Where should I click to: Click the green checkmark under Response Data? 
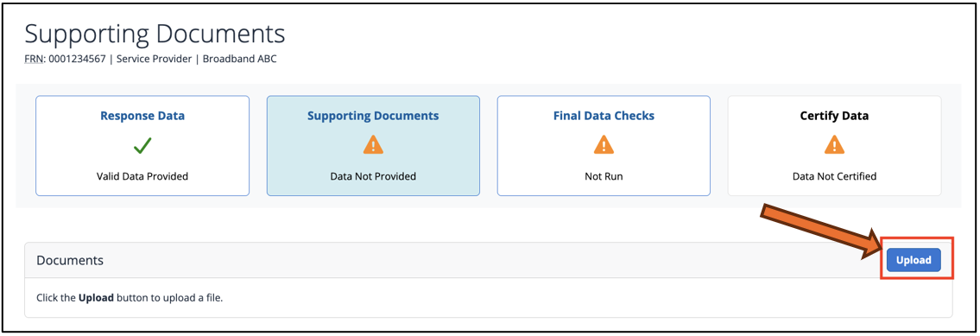tap(142, 146)
